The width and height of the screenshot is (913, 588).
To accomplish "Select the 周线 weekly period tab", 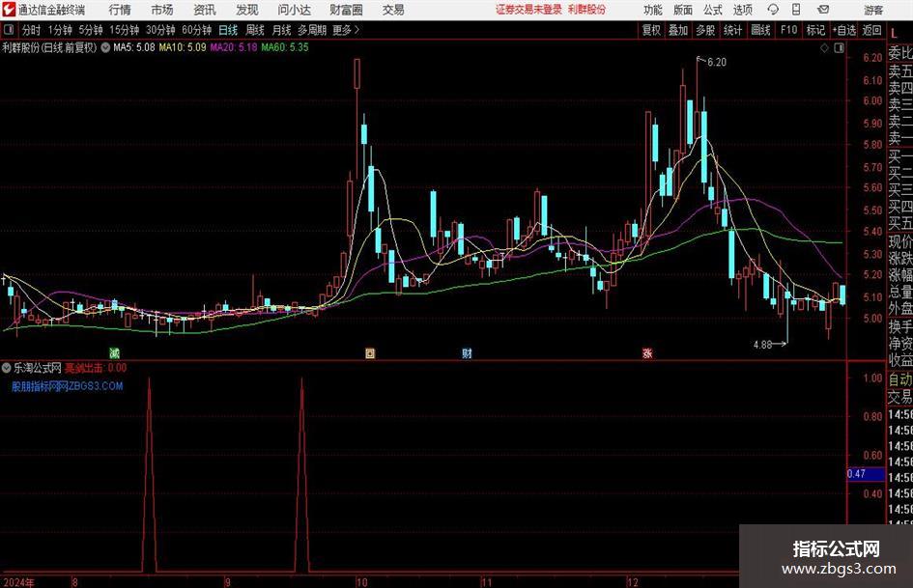I will click(x=255, y=30).
